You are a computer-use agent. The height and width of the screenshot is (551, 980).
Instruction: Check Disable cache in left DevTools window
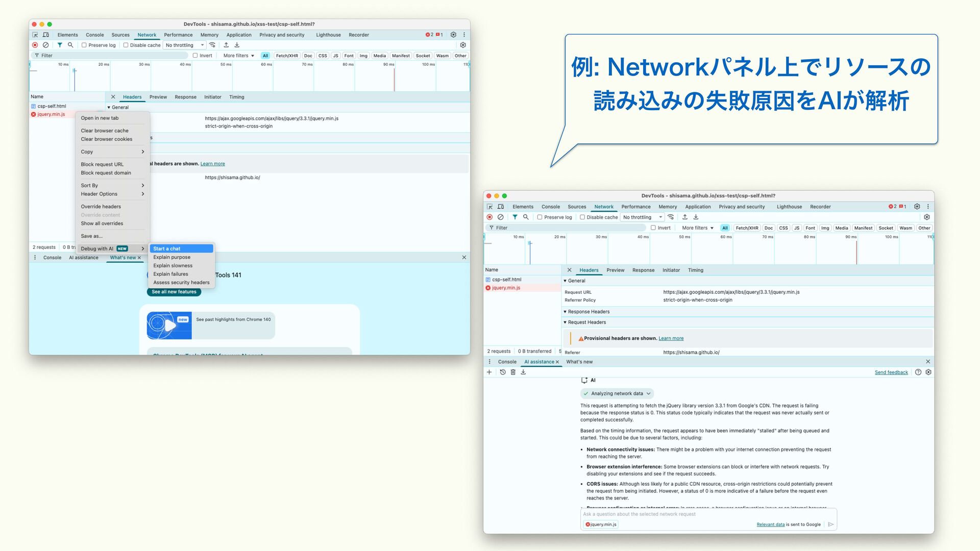click(126, 45)
